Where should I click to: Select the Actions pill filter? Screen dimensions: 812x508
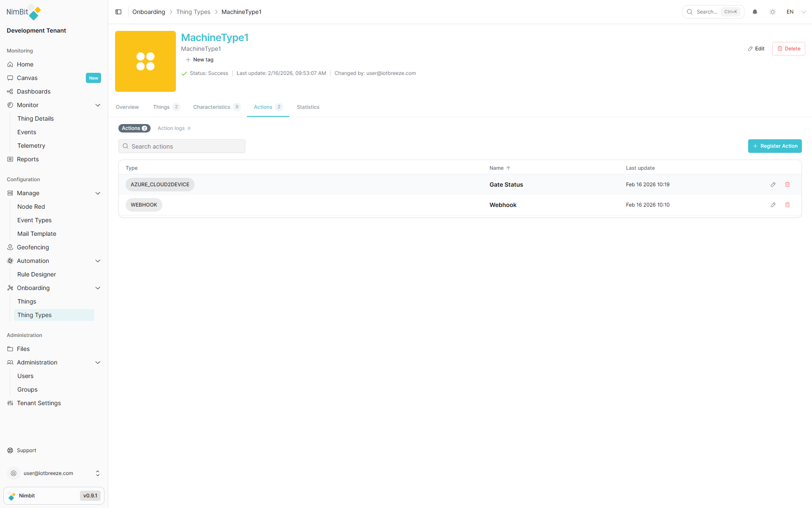coord(134,128)
